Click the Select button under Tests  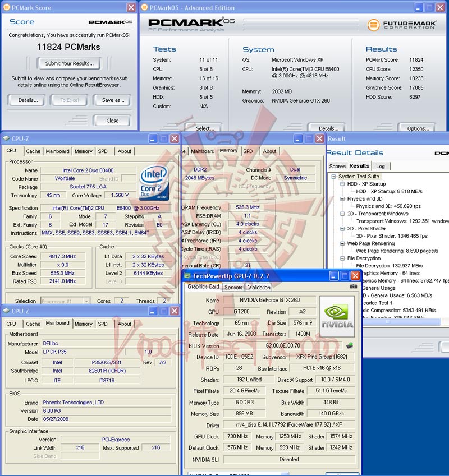pos(205,128)
